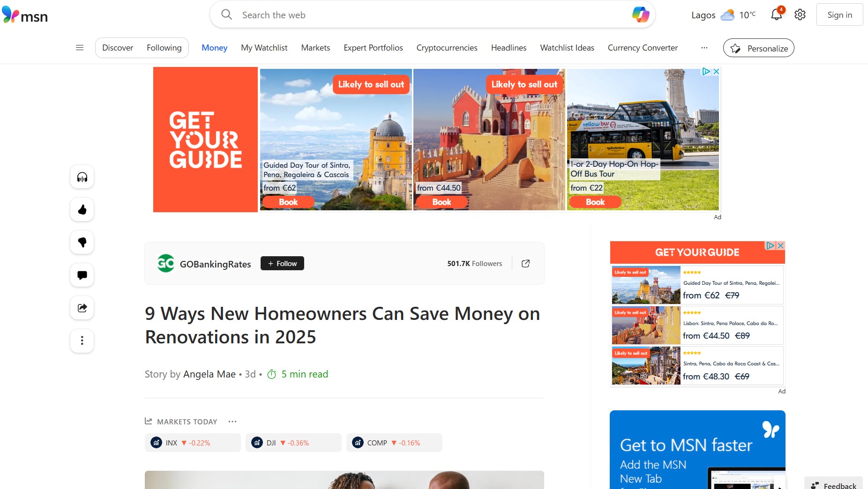
Task: Open GOBankingRates in external link icon
Action: (x=525, y=264)
